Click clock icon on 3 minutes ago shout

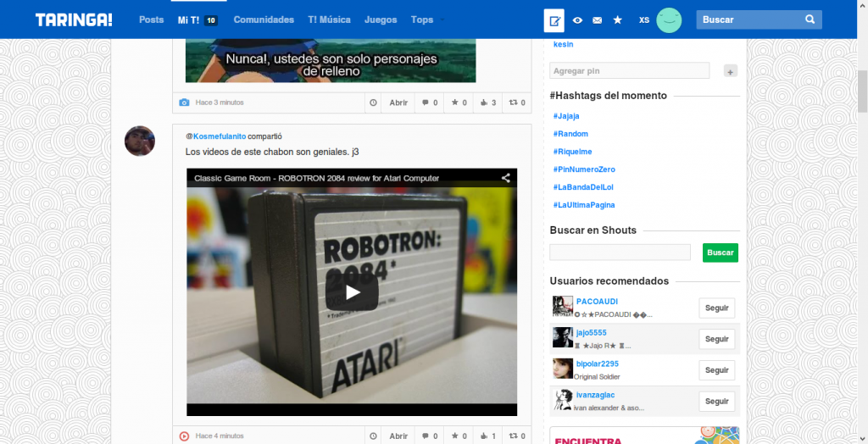point(373,103)
